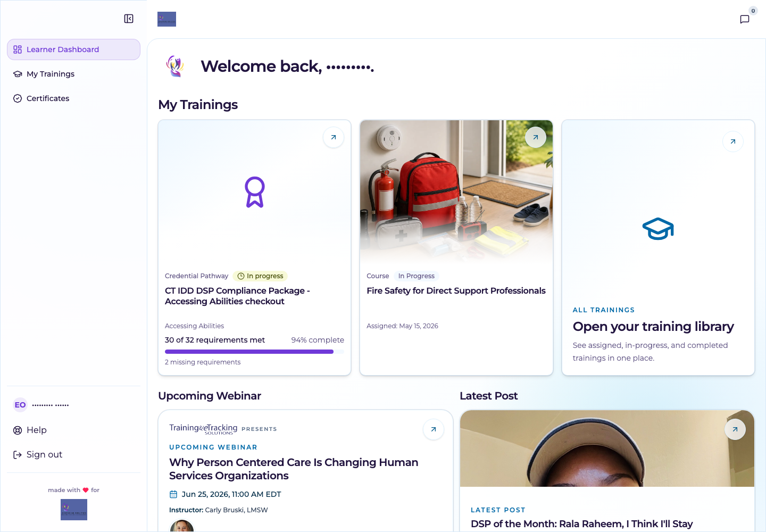Viewport: 766px width, 532px height.
Task: Open the latest post arrow icon
Action: click(x=735, y=429)
